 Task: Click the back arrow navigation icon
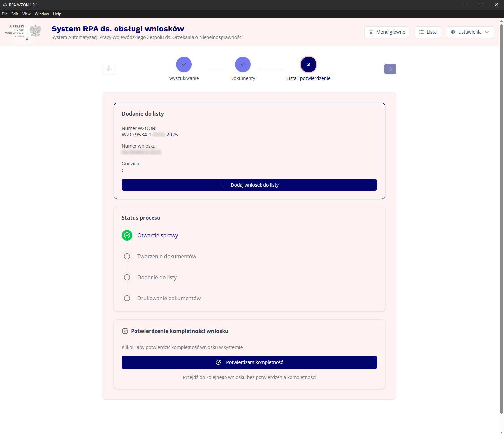109,69
